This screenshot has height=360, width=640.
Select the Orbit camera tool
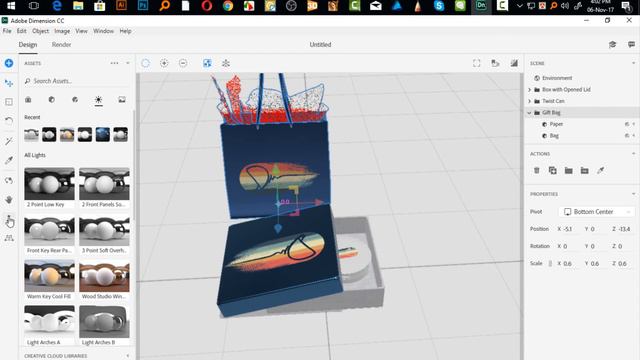tap(9, 180)
